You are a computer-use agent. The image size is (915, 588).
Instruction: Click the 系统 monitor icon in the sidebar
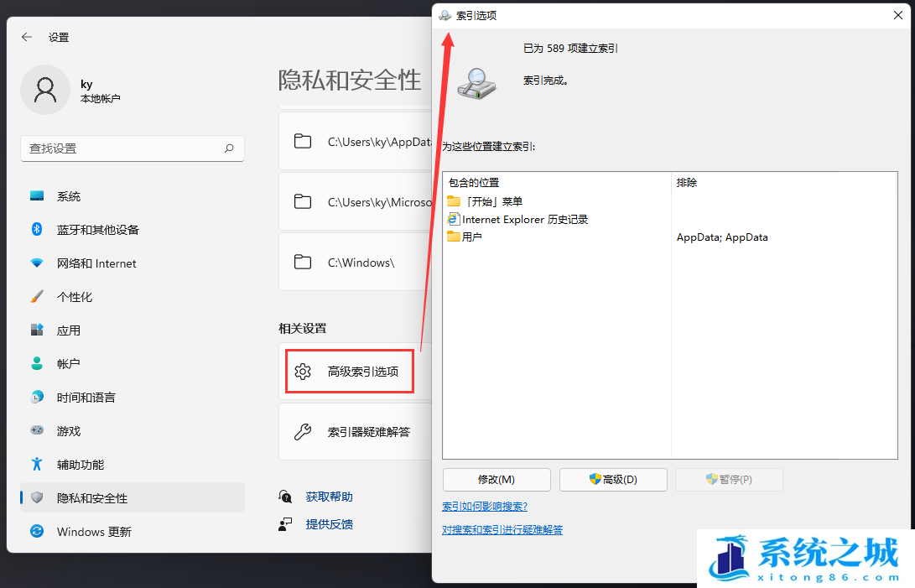coord(37,196)
